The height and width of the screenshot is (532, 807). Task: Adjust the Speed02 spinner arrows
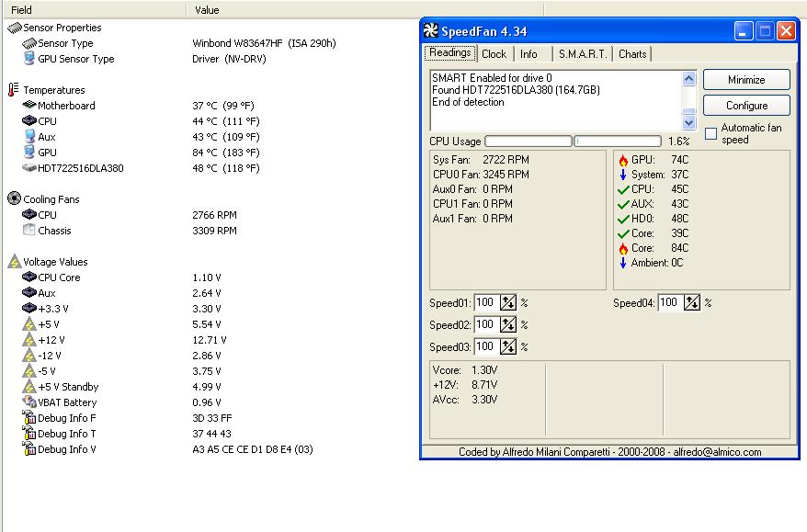click(508, 324)
